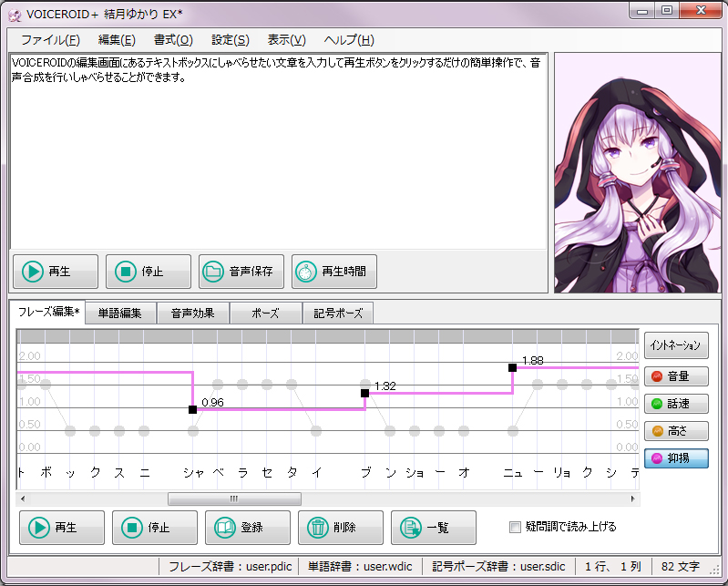
Task: Click the VOICEROID app icon in title bar
Action: pyautogui.click(x=15, y=15)
